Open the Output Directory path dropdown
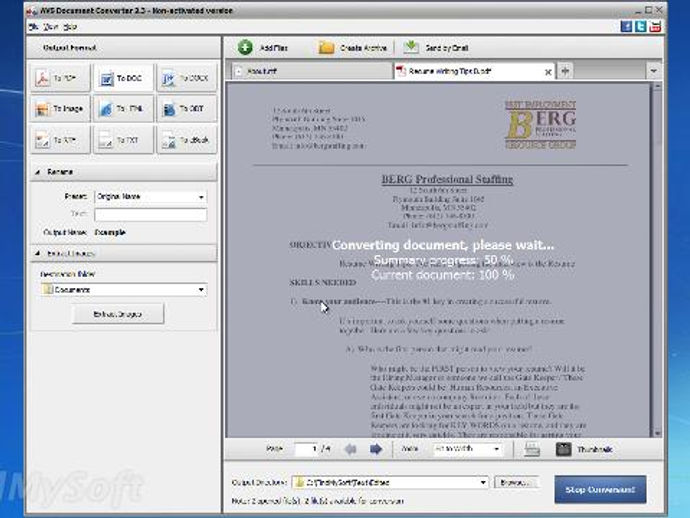 tap(390, 482)
